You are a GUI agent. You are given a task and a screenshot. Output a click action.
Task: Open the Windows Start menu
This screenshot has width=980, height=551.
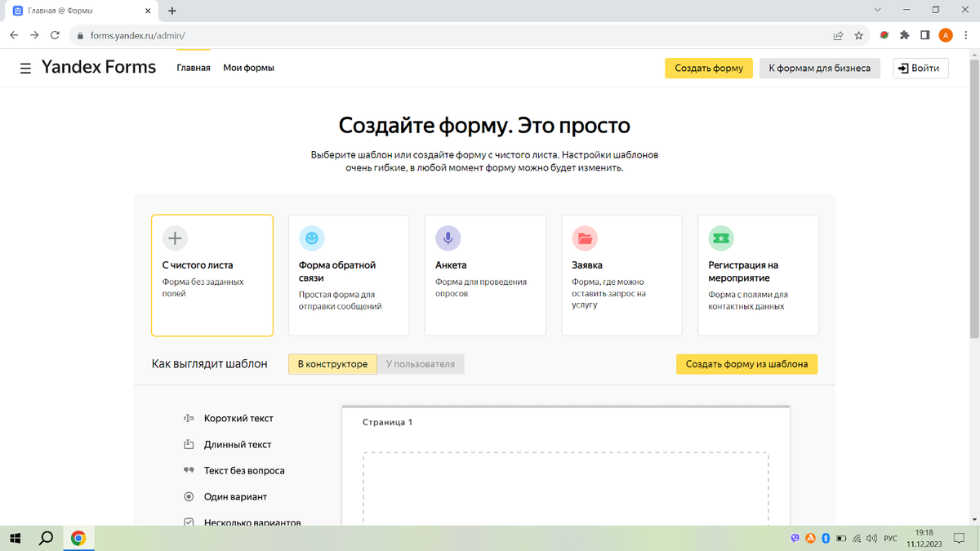16,538
